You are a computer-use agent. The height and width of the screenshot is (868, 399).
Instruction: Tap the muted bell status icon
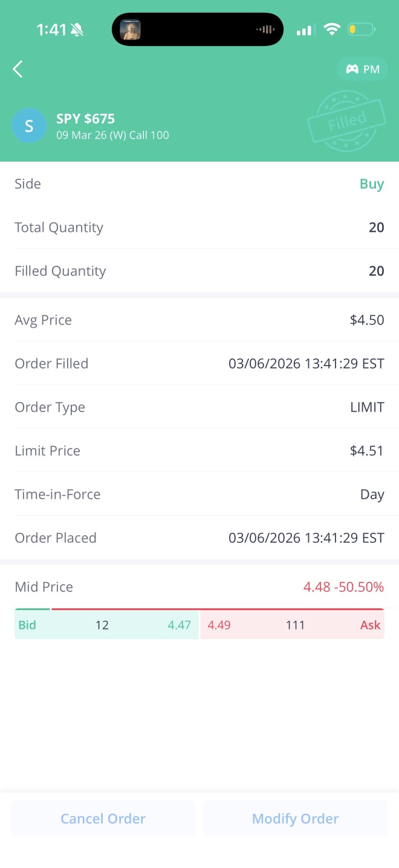click(x=77, y=30)
